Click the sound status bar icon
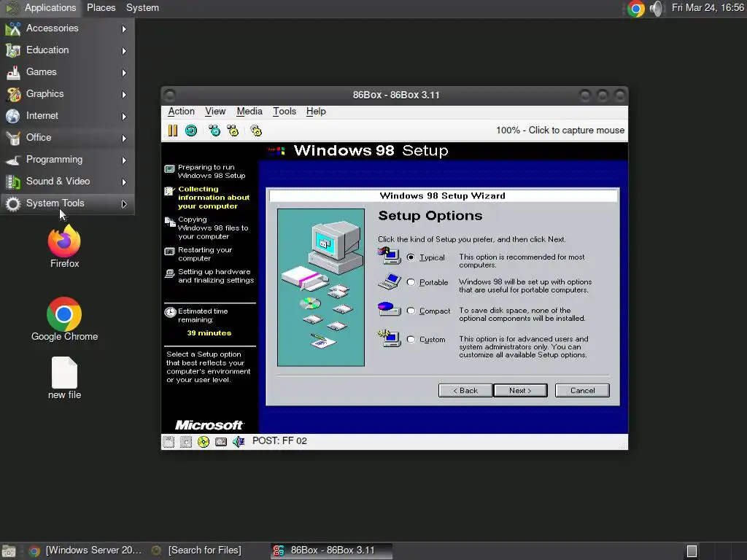The height and width of the screenshot is (560, 747). tap(239, 441)
